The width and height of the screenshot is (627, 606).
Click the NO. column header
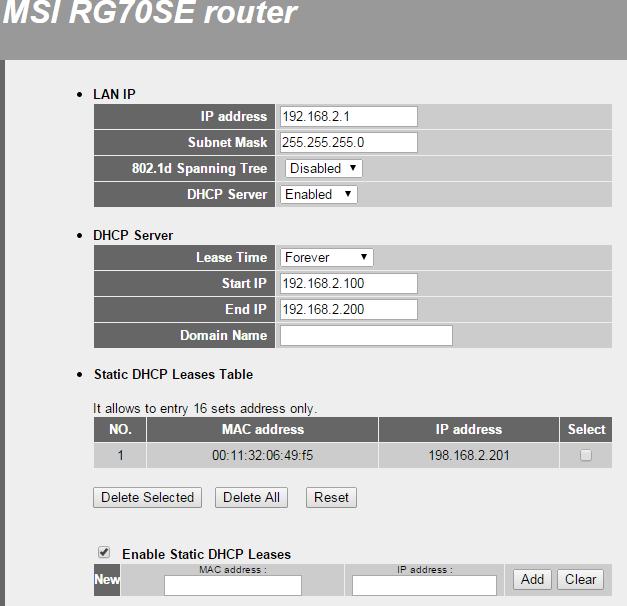tap(120, 429)
